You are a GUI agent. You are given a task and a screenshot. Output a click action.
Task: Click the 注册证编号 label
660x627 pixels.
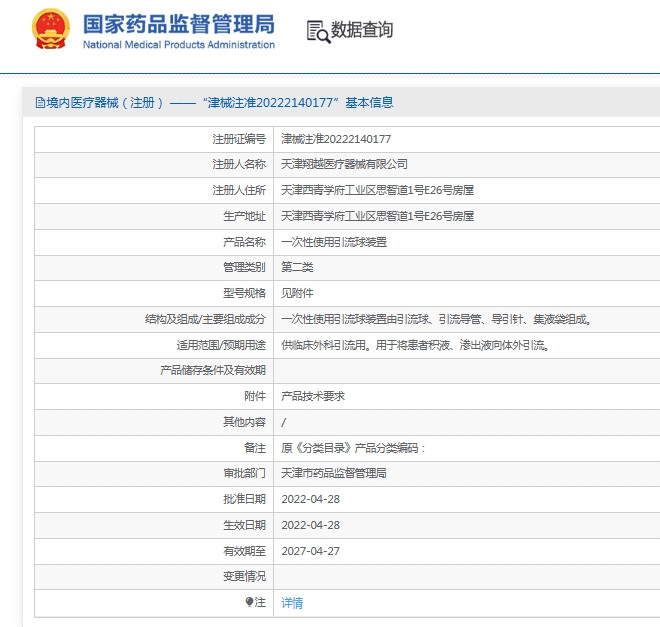(239, 139)
